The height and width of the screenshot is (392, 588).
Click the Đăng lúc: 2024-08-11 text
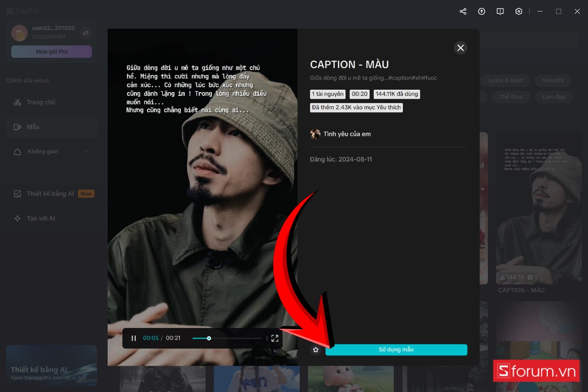341,159
